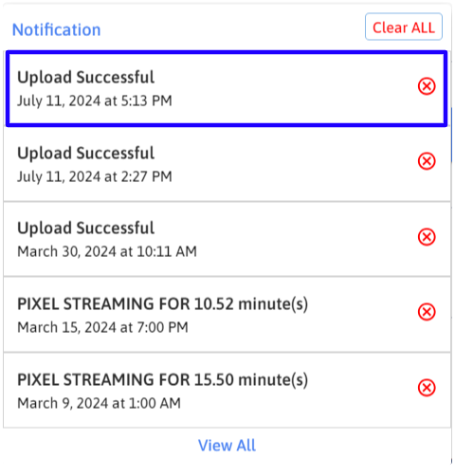Click the July 11 2:27 PM timestamp
Image resolution: width=455 pixels, height=476 pixels.
[x=95, y=176]
